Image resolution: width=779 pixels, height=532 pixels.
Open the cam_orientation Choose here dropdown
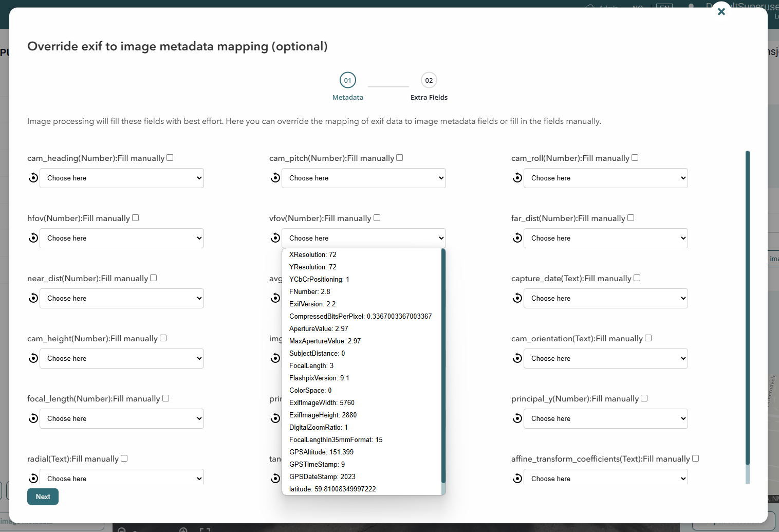click(605, 358)
